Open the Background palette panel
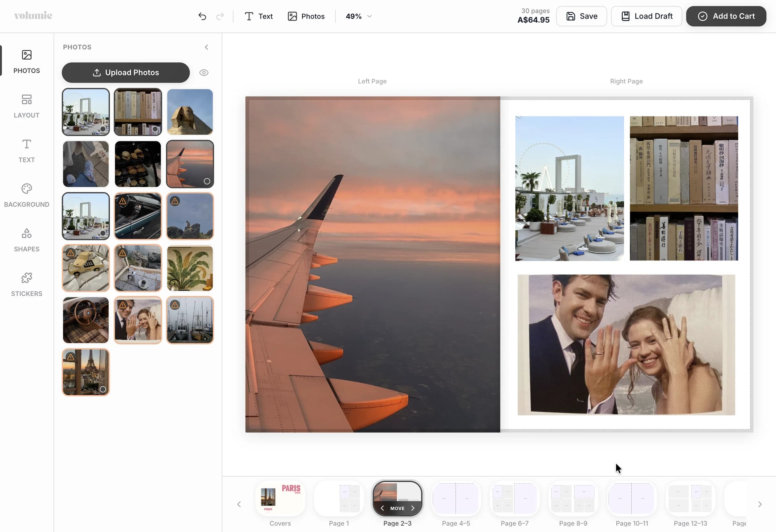 [x=27, y=195]
